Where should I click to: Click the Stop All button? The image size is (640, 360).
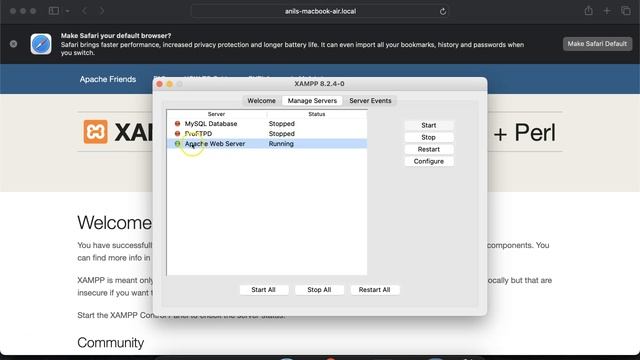coord(319,290)
